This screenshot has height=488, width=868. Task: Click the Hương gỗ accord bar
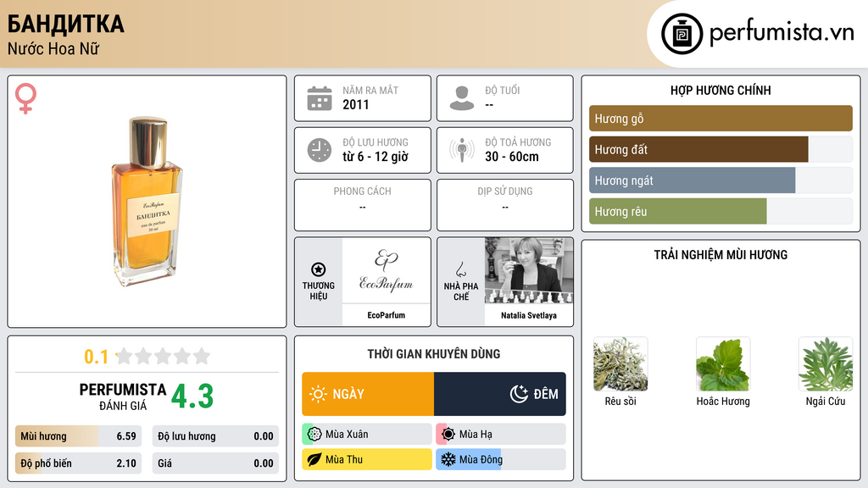click(x=721, y=119)
